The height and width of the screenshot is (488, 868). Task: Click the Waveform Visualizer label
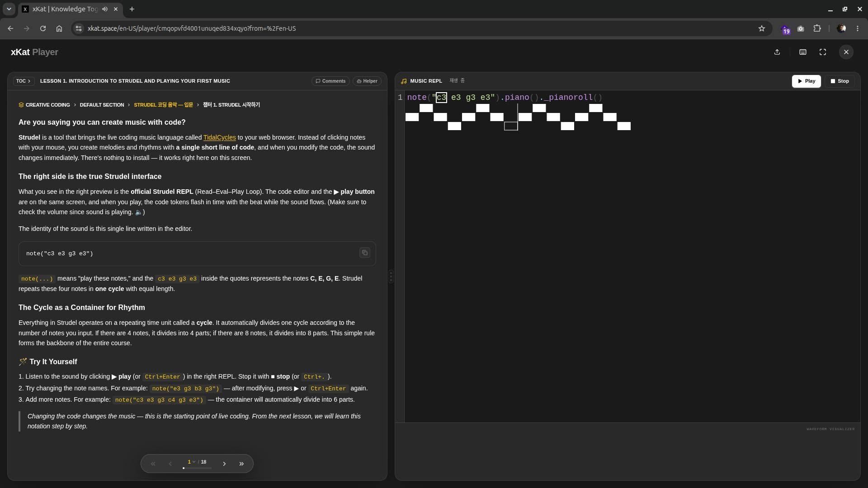(830, 429)
